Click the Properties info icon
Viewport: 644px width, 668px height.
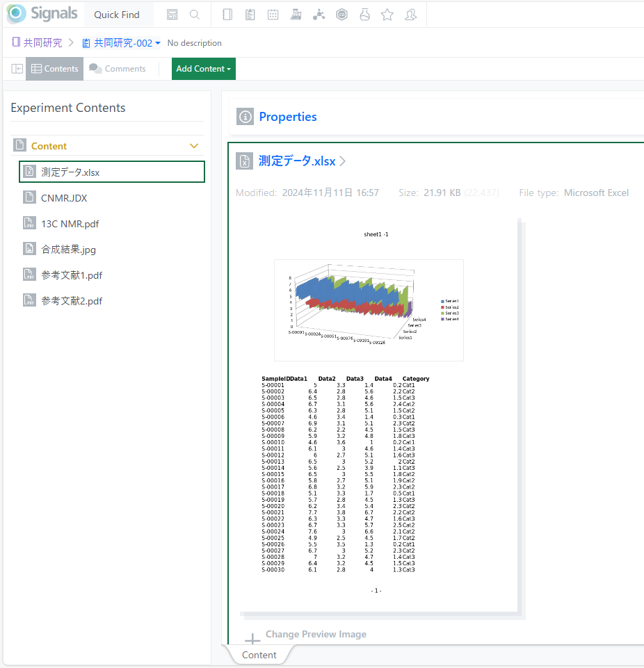pos(244,117)
